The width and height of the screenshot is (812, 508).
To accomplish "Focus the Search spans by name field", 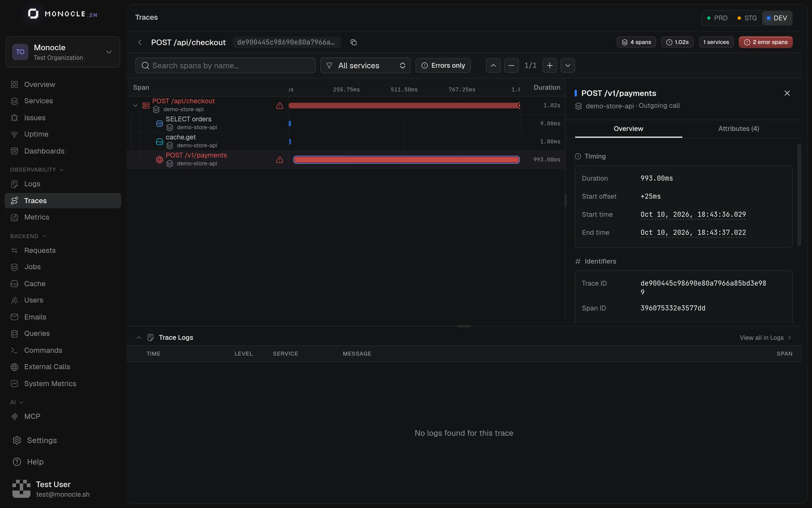I will [x=225, y=65].
